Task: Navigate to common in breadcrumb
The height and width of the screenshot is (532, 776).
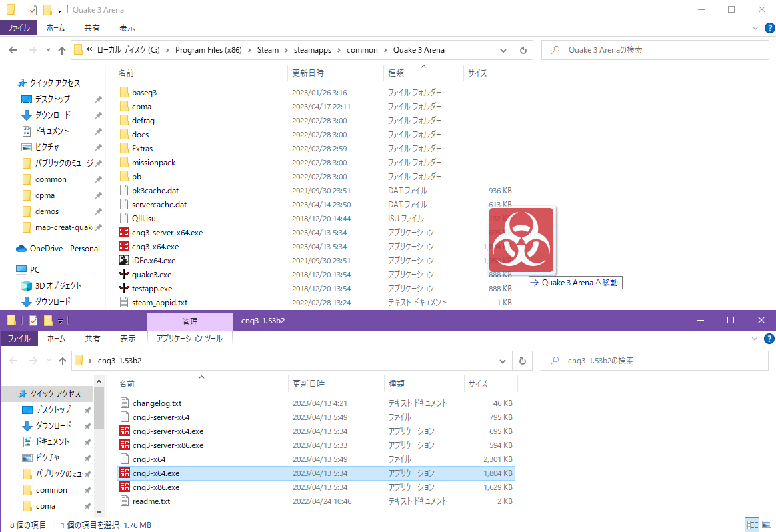Action: 362,50
